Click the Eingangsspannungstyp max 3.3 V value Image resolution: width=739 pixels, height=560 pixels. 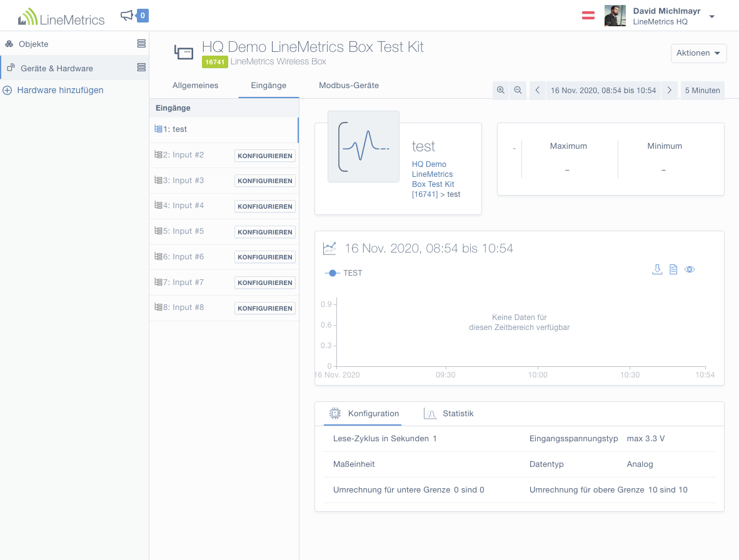coord(646,439)
